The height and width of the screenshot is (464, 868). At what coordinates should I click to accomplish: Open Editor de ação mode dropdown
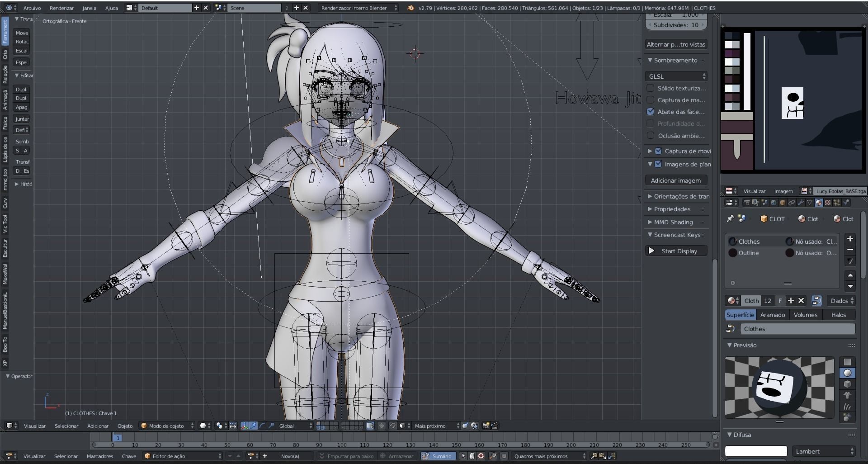(183, 456)
